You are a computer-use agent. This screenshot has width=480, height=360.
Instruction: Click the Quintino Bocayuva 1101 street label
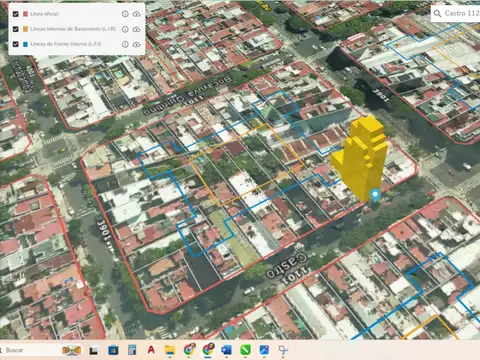pyautogui.click(x=187, y=96)
